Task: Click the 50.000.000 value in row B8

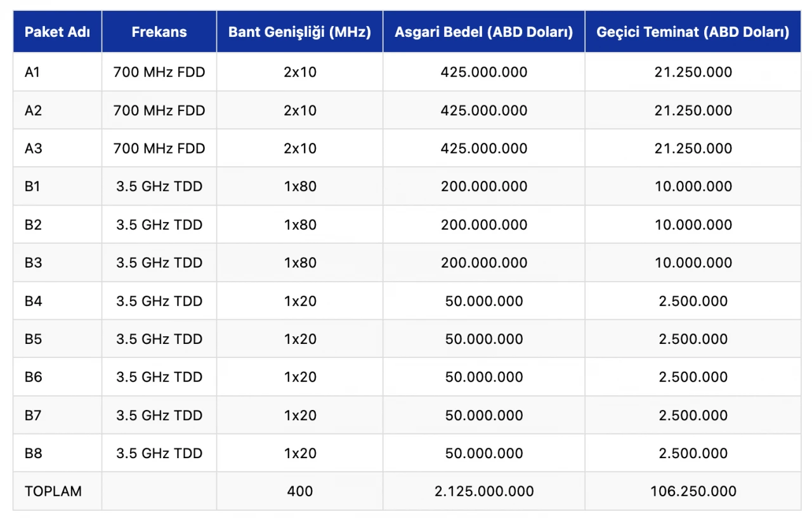Action: pos(483,453)
